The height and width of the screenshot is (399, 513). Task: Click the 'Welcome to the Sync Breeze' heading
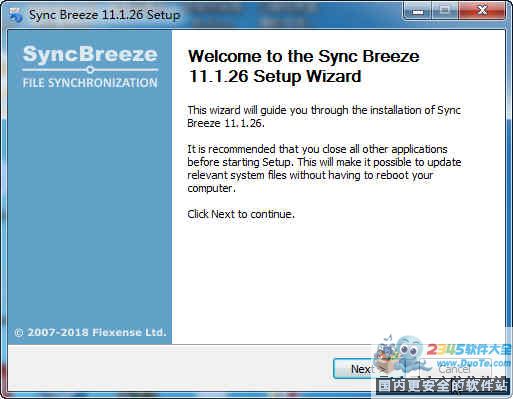click(x=304, y=66)
